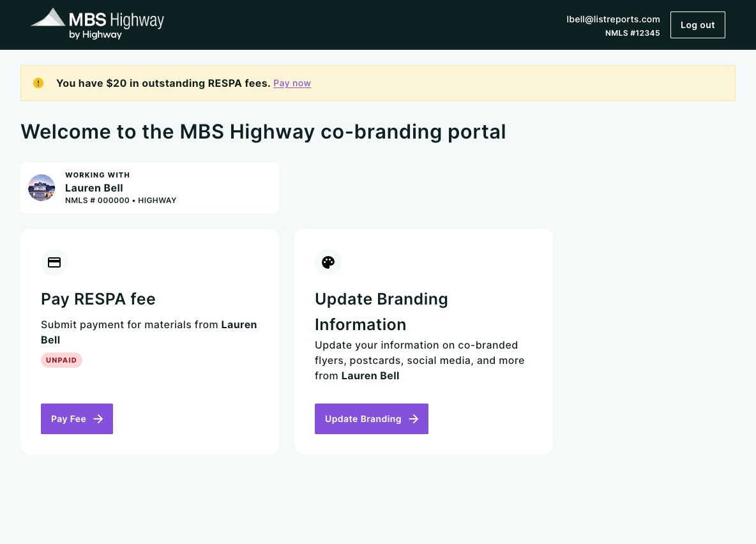Screen dimensions: 756x544
Task: Click the 'WORKING WITH' label
Action: click(98, 174)
